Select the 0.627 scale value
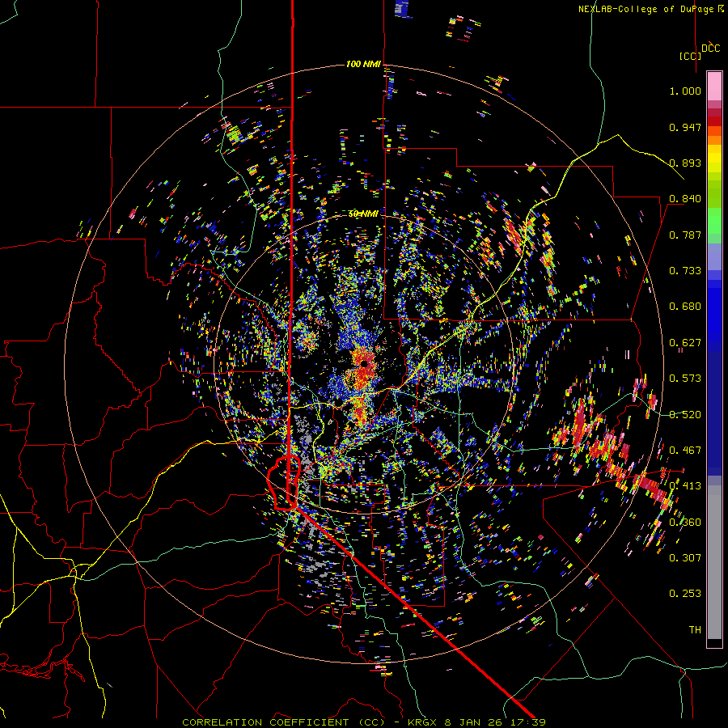 pyautogui.click(x=685, y=343)
